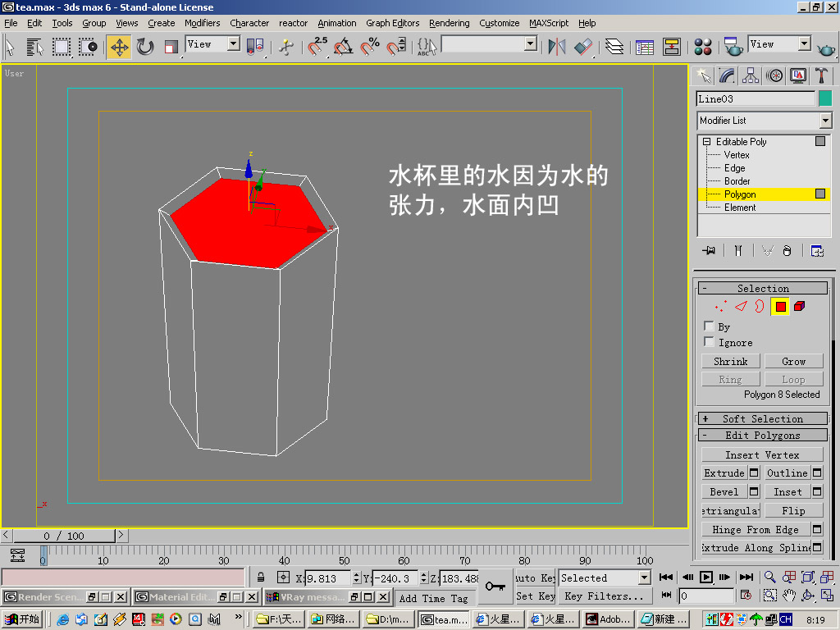Open the Customize menu
Image resolution: width=840 pixels, height=630 pixels.
coord(500,23)
